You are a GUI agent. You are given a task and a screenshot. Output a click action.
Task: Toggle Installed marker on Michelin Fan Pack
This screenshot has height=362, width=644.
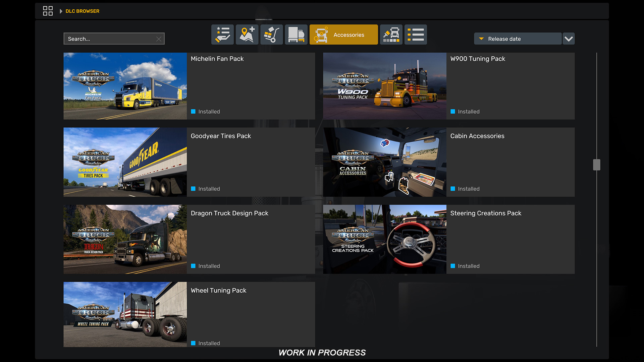click(x=193, y=112)
